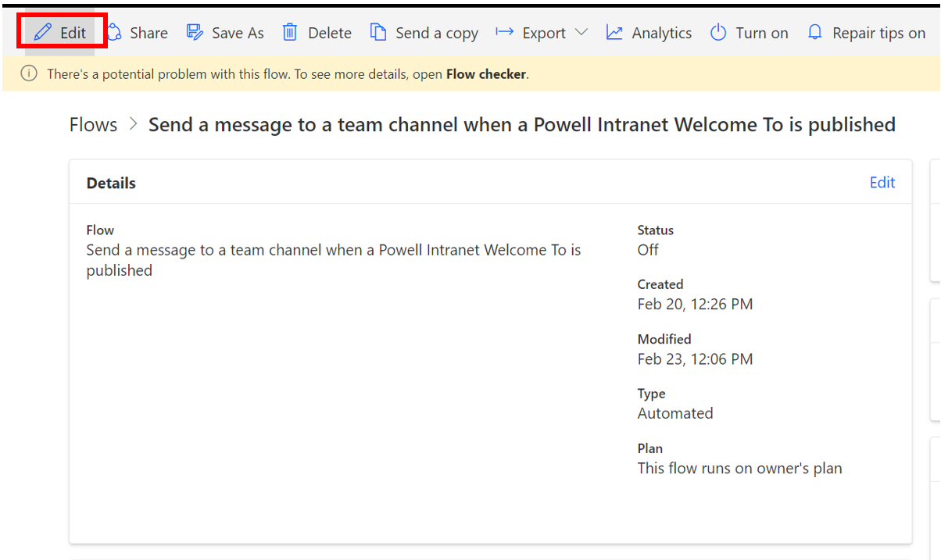Screen dimensions: 941x560
Task: Click the Modified date Feb 23, 12:06 PM
Action: pyautogui.click(x=695, y=359)
